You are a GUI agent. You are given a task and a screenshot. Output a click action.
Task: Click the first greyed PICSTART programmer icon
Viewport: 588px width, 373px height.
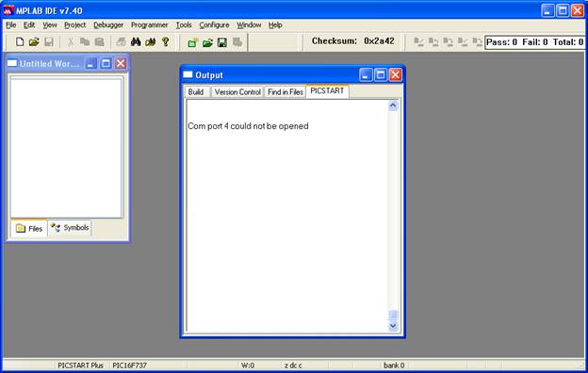pyautogui.click(x=419, y=42)
